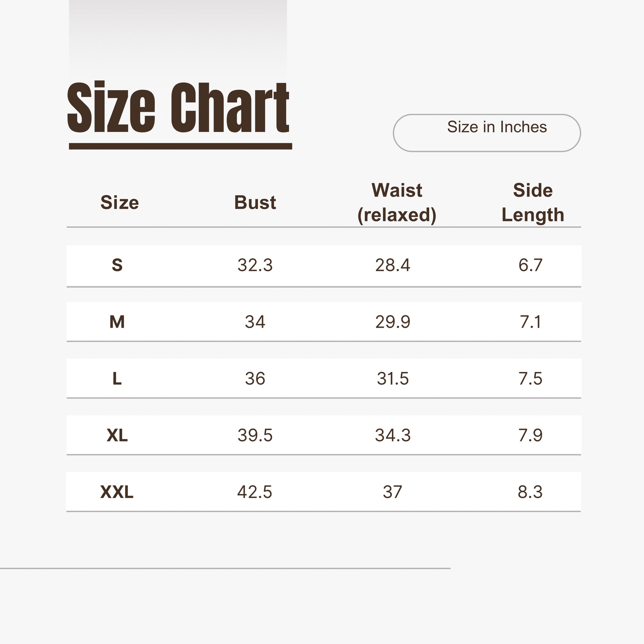Click the waist value 28.4
Screen dimensions: 644x644
pos(393,265)
